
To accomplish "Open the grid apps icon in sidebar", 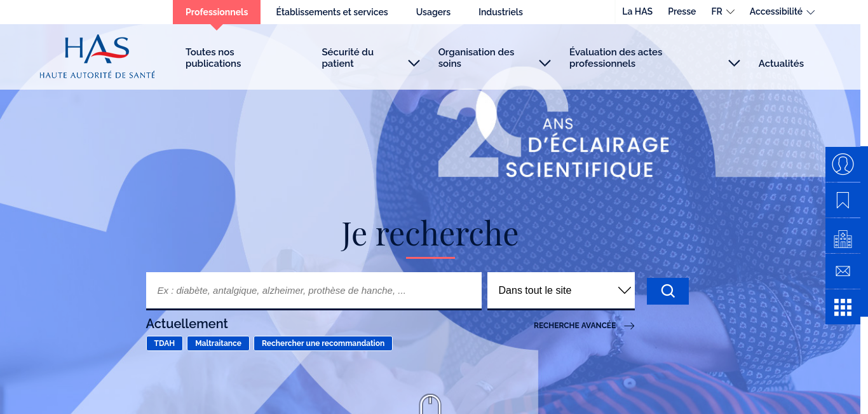I will [x=843, y=307].
